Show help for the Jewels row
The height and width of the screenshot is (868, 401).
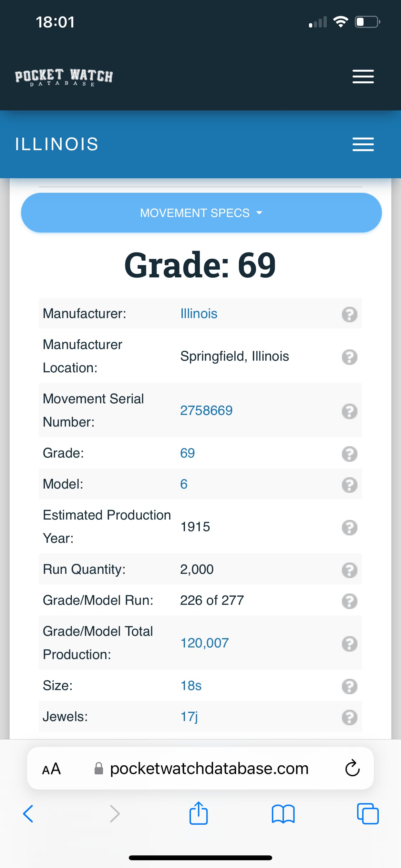[349, 718]
